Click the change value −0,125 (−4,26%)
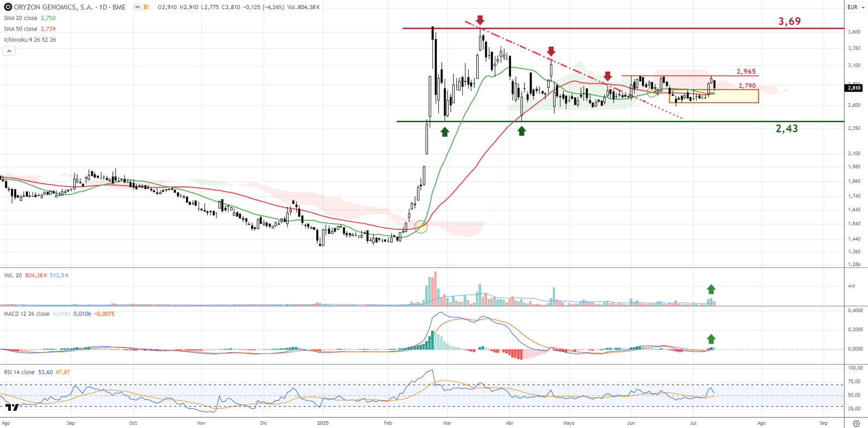The height and width of the screenshot is (428, 868). click(x=264, y=7)
